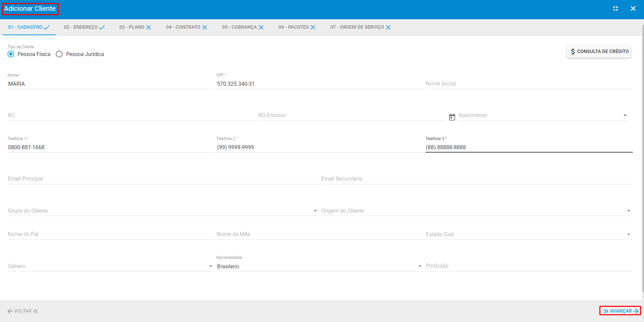Expand the Estado Civil dropdown
This screenshot has width=644, height=322.
point(628,234)
